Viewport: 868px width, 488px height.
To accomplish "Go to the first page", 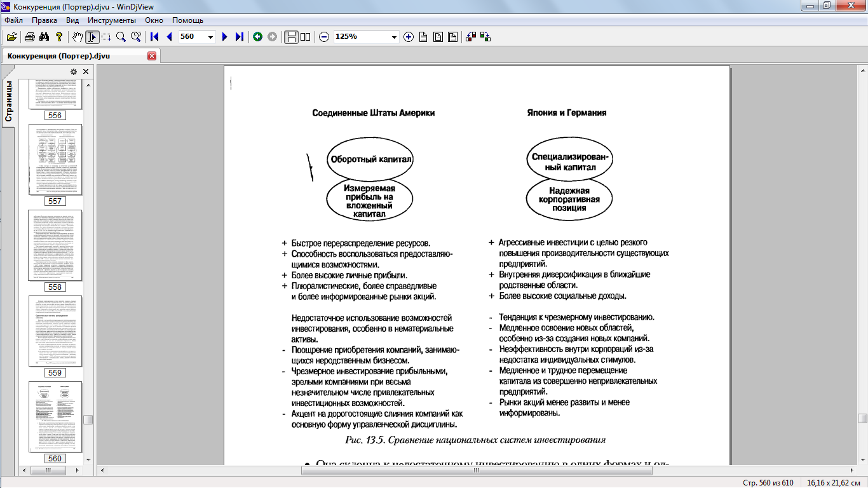I will 154,37.
